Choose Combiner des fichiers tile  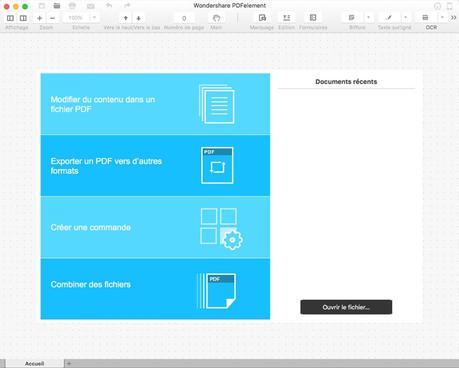coord(155,289)
